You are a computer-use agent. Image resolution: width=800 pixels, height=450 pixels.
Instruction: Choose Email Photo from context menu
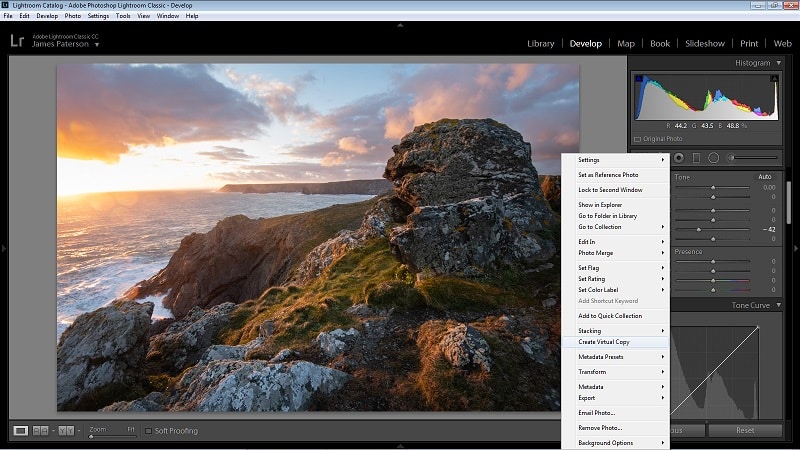click(x=616, y=412)
